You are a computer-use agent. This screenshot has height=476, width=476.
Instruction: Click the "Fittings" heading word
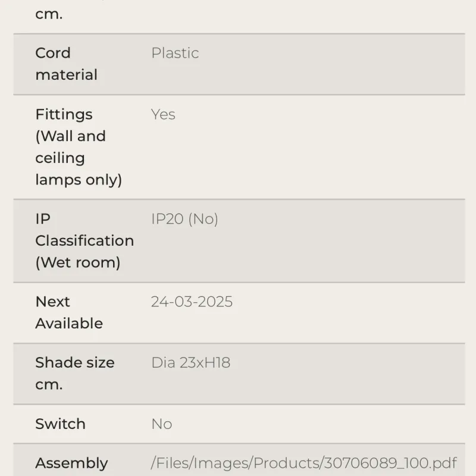pos(64,114)
